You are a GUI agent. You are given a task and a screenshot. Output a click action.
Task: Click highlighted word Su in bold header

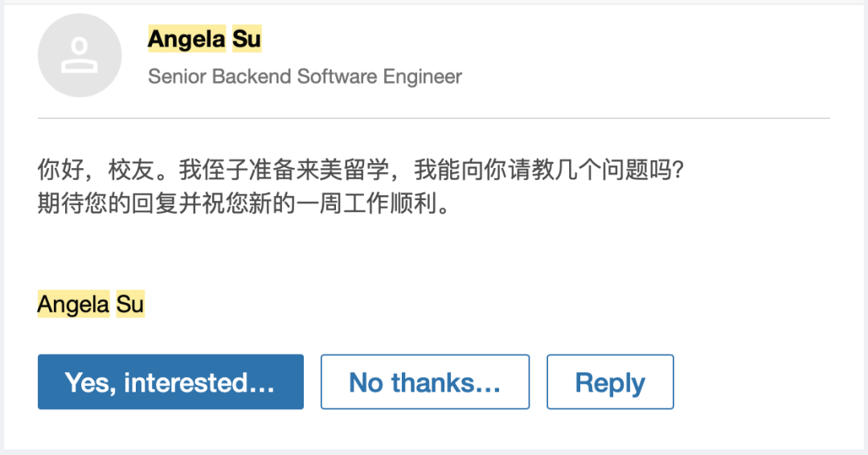247,39
